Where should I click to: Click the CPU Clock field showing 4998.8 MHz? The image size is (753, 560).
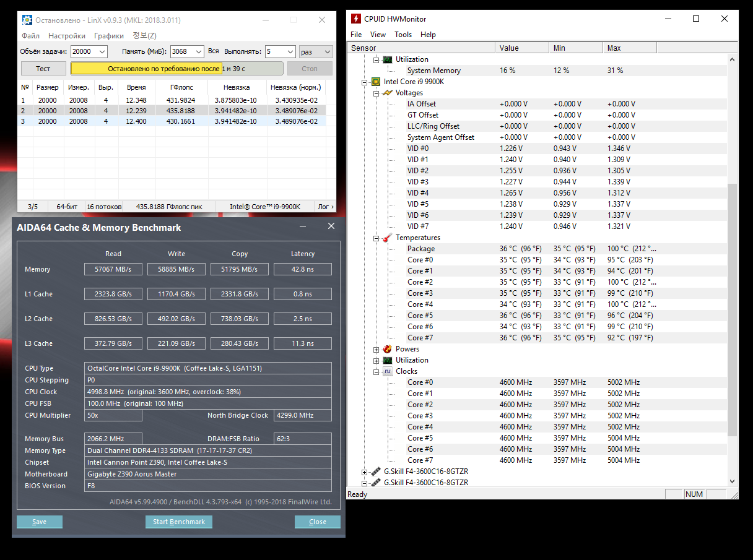pyautogui.click(x=208, y=392)
